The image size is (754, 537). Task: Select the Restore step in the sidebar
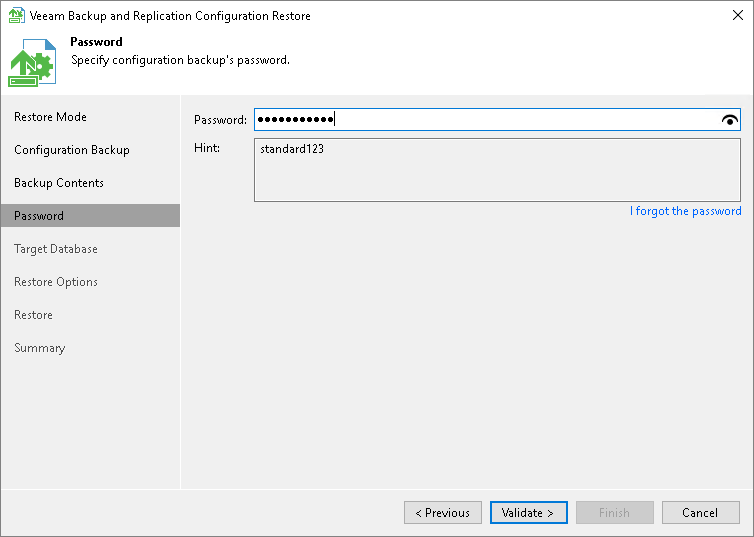33,315
